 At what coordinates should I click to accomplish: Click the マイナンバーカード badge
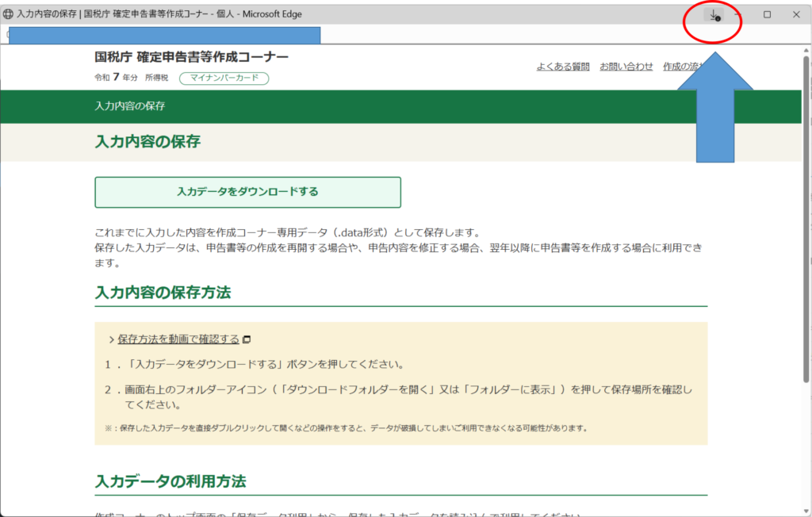[x=224, y=78]
